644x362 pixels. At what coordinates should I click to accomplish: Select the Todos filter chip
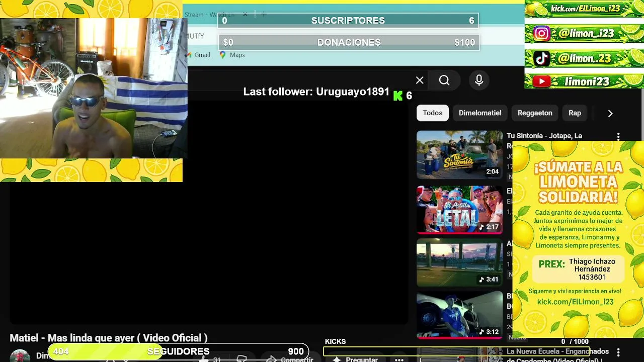click(x=433, y=113)
